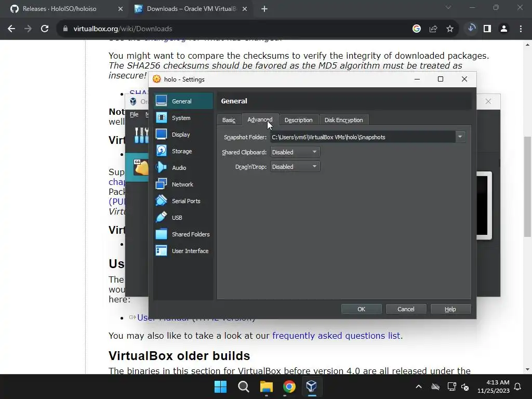Switch to the Basic tab
The width and height of the screenshot is (532, 399).
(229, 120)
